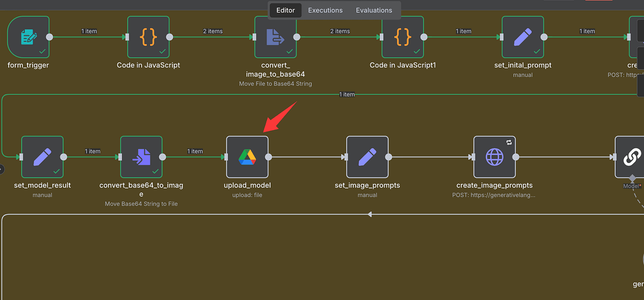Click the create_image_prompts input connector
The height and width of the screenshot is (300, 644).
pyautogui.click(x=472, y=157)
